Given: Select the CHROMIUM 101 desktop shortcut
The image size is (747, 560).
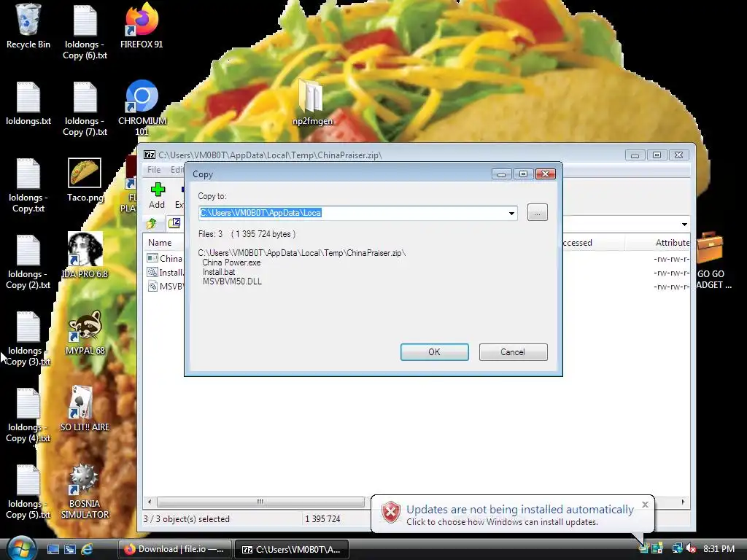Looking at the screenshot, I should tap(142, 108).
